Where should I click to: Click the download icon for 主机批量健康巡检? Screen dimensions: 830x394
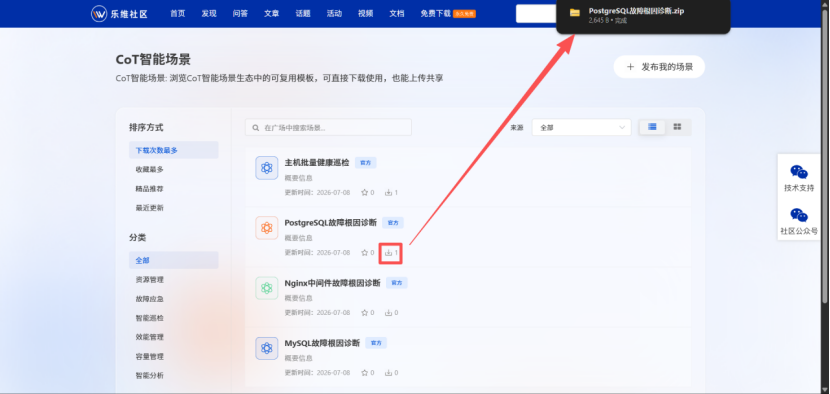[389, 193]
